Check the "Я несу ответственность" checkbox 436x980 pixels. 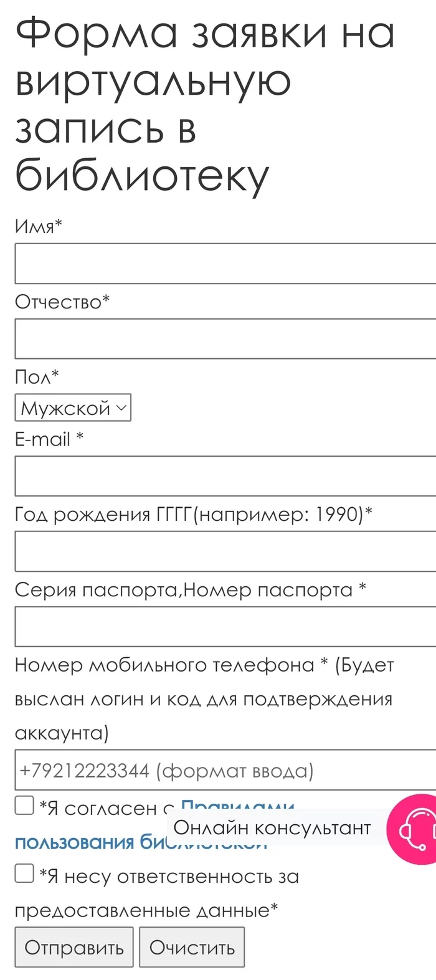(x=24, y=873)
